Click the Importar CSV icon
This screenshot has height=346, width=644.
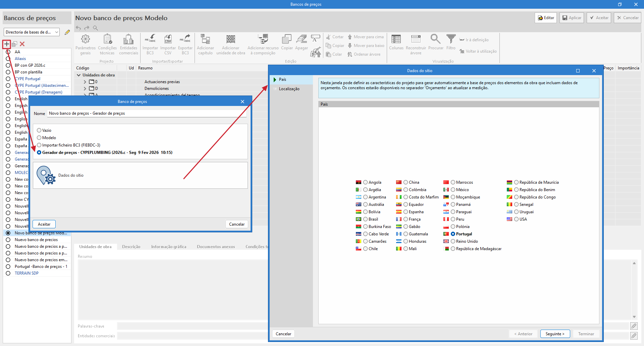point(168,44)
